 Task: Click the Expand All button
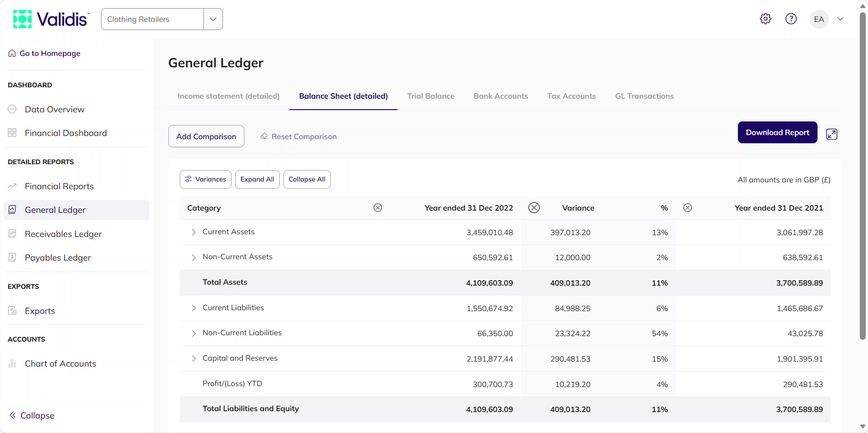coord(257,179)
